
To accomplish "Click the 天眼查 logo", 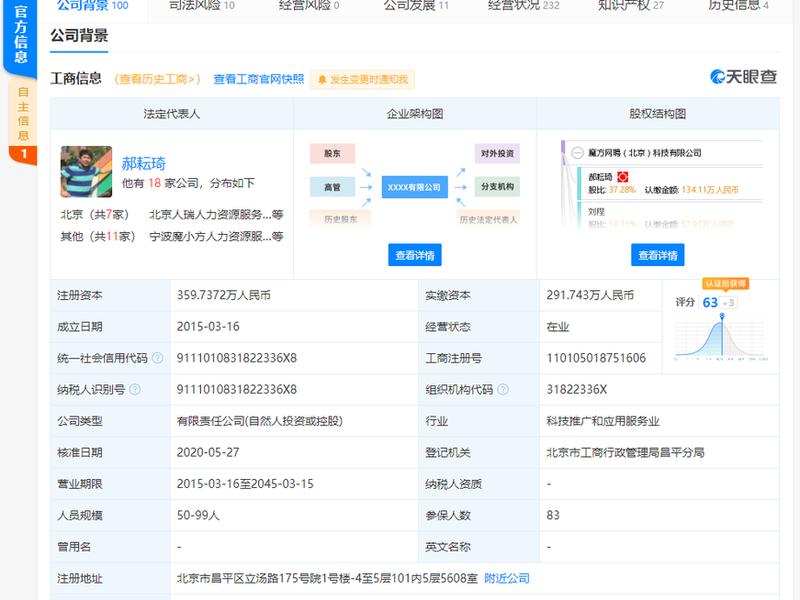I will pos(743,77).
